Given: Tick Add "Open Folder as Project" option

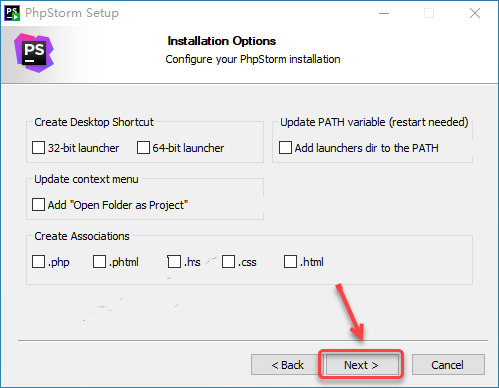Looking at the screenshot, I should [x=38, y=205].
